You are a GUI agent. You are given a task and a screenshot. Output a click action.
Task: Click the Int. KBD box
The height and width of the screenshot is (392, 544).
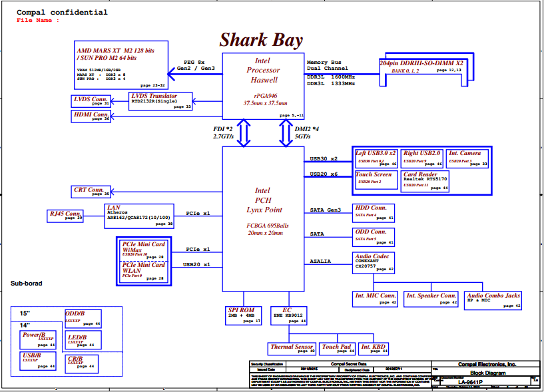tap(374, 349)
